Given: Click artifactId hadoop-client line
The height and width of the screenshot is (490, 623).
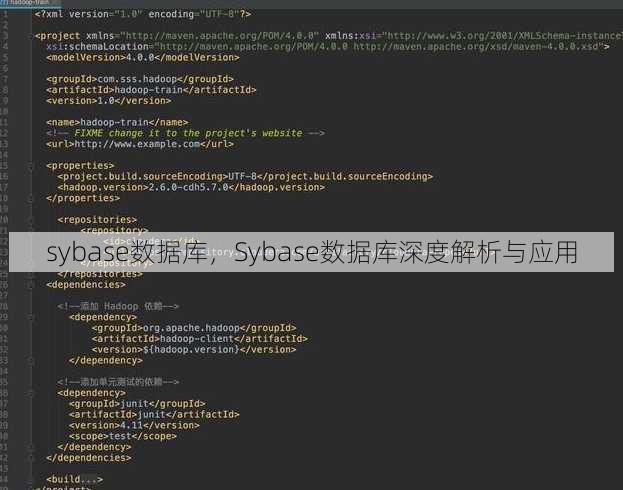Looking at the screenshot, I should click(199, 339).
